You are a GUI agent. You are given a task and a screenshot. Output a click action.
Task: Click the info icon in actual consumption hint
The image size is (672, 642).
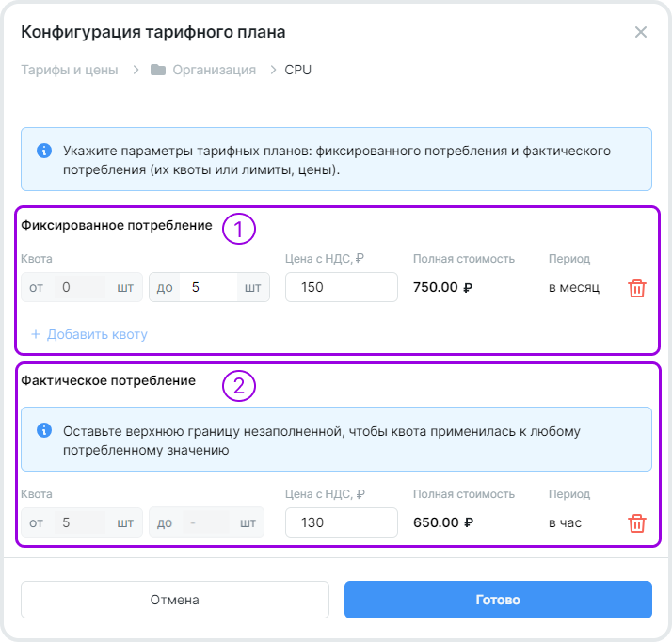(x=43, y=430)
